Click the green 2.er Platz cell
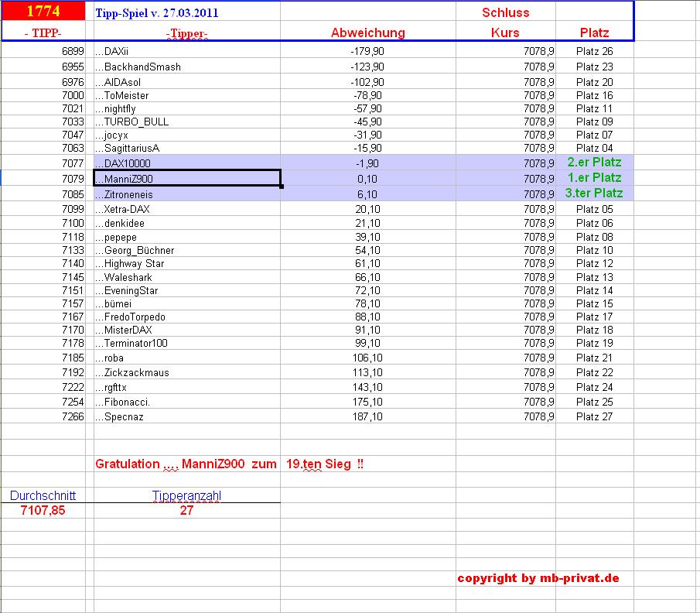The height and width of the screenshot is (613, 700). click(x=594, y=163)
